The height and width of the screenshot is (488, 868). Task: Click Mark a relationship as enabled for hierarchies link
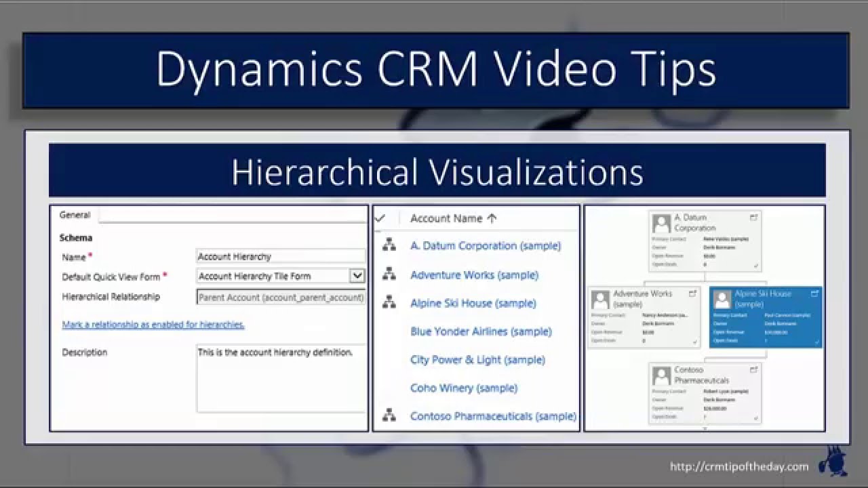tap(153, 325)
